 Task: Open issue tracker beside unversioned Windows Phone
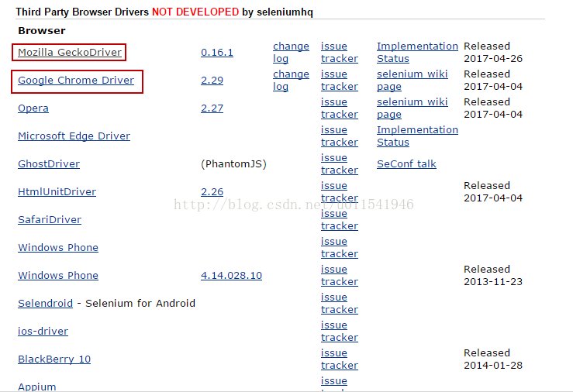tap(340, 247)
